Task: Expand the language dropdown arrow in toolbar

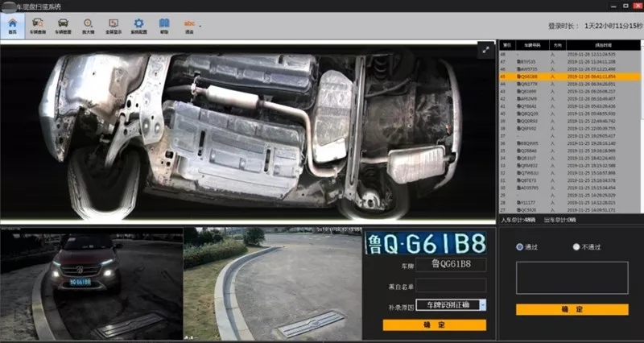Action: tap(200, 26)
